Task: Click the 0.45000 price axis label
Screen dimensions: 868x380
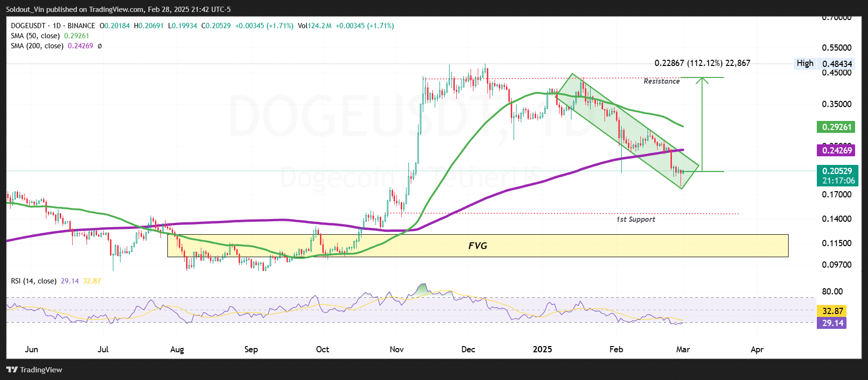Action: click(x=836, y=73)
